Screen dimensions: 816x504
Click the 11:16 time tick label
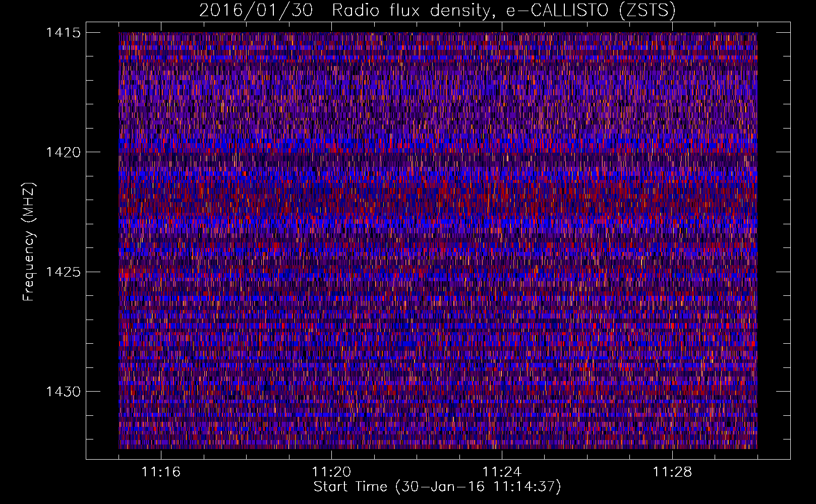[x=161, y=472]
